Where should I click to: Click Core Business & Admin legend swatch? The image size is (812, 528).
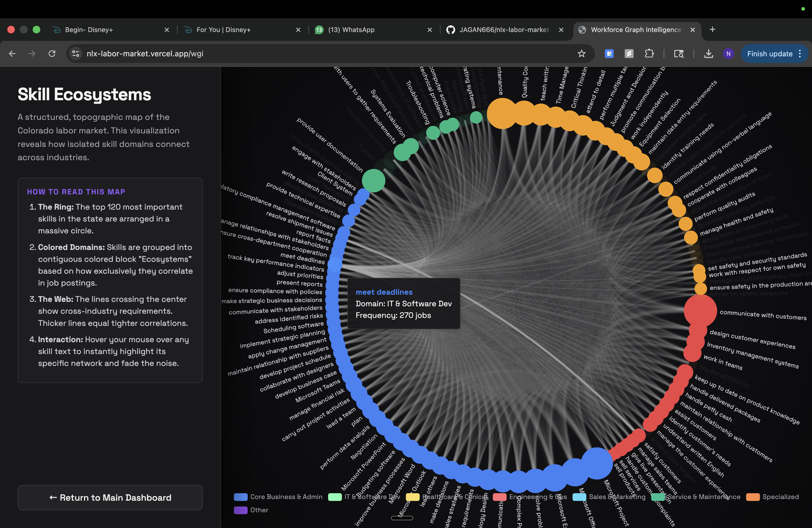241,497
